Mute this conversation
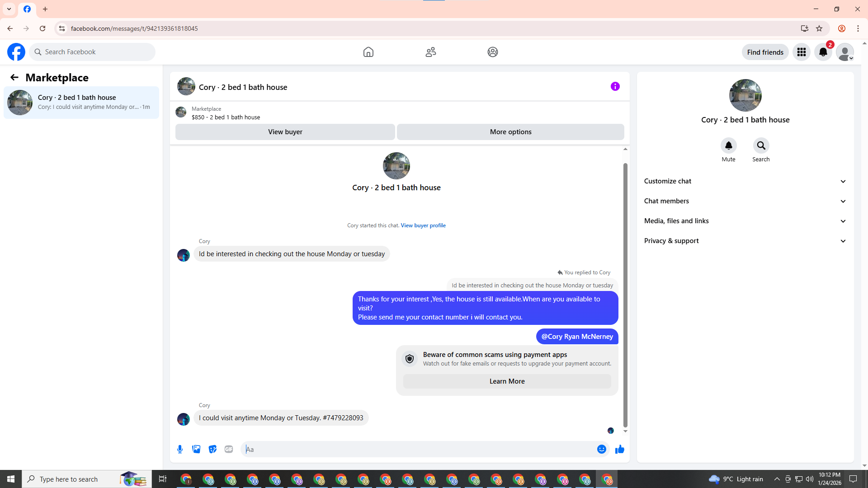 728,146
